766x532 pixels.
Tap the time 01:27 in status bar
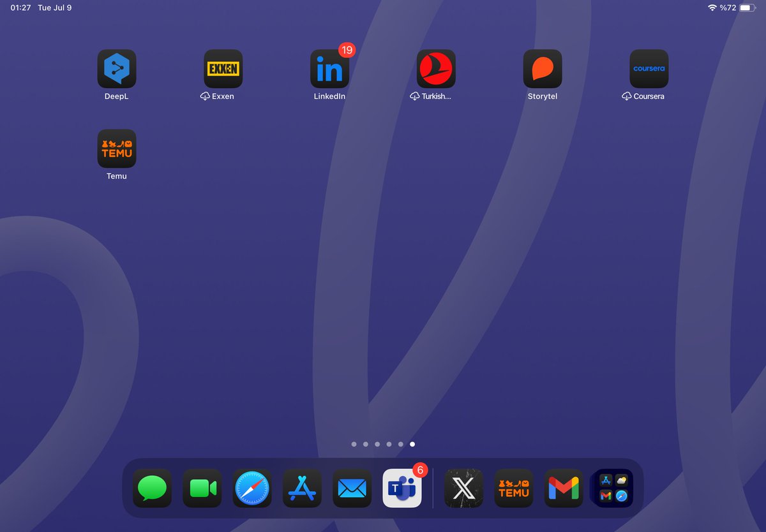click(21, 8)
